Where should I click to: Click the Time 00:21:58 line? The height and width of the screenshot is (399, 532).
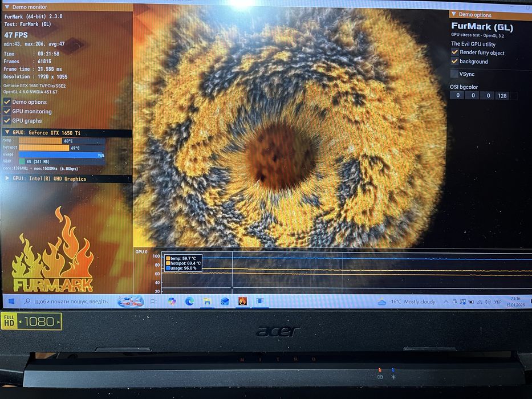pos(31,54)
